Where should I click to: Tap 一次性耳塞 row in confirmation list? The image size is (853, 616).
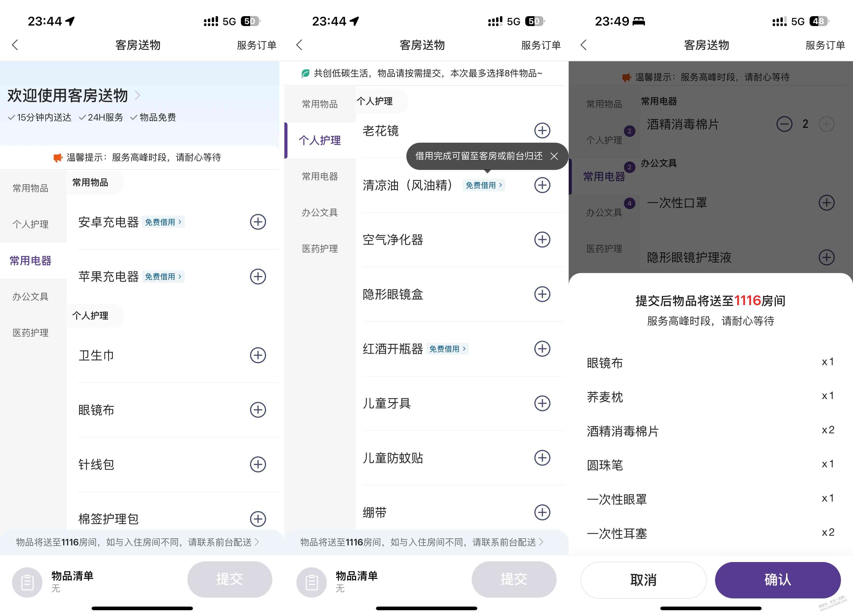tap(711, 533)
